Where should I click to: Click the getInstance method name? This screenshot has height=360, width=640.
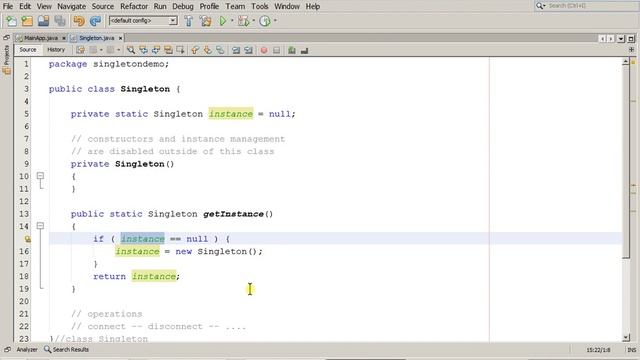(233, 214)
